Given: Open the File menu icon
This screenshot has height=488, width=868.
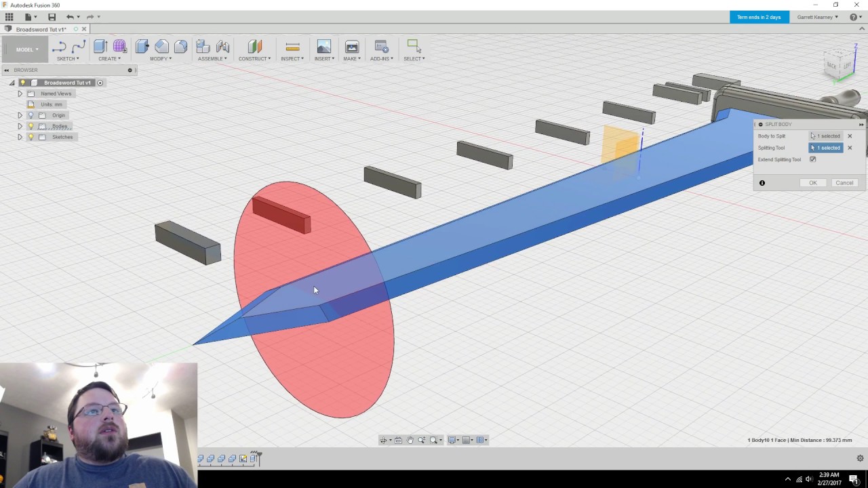Looking at the screenshot, I should pyautogui.click(x=29, y=17).
